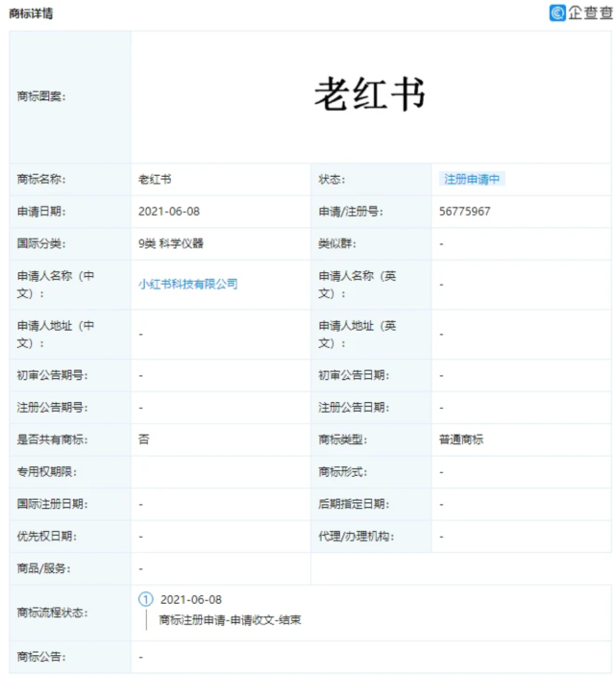
Task: Select the 普通商标 trademark type value
Action: point(461,439)
